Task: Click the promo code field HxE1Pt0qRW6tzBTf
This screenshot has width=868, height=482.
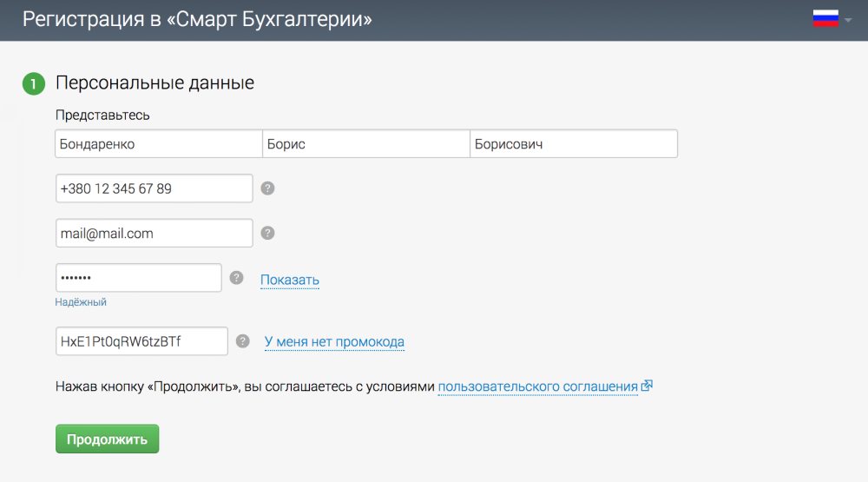Action: tap(141, 341)
